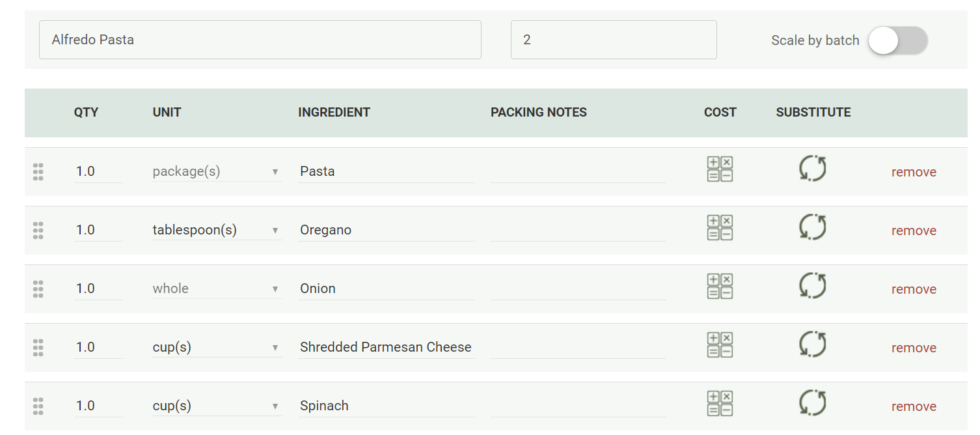Screen dimensions: 980x435
Task: Expand the whole unit dropdown for Onion
Action: coord(217,288)
